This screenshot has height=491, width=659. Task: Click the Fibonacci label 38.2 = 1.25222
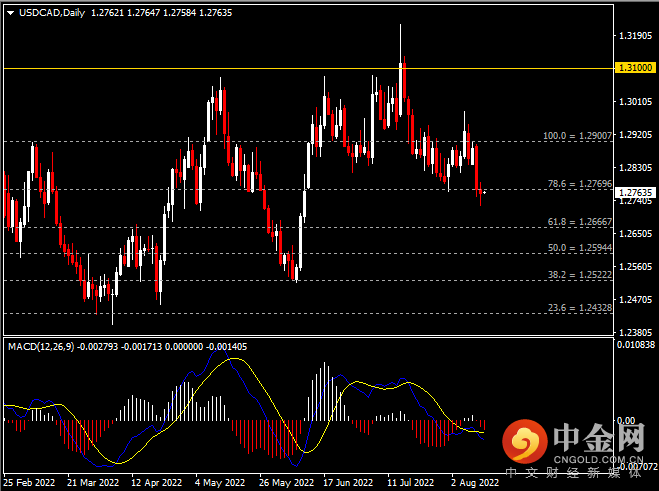(x=580, y=275)
